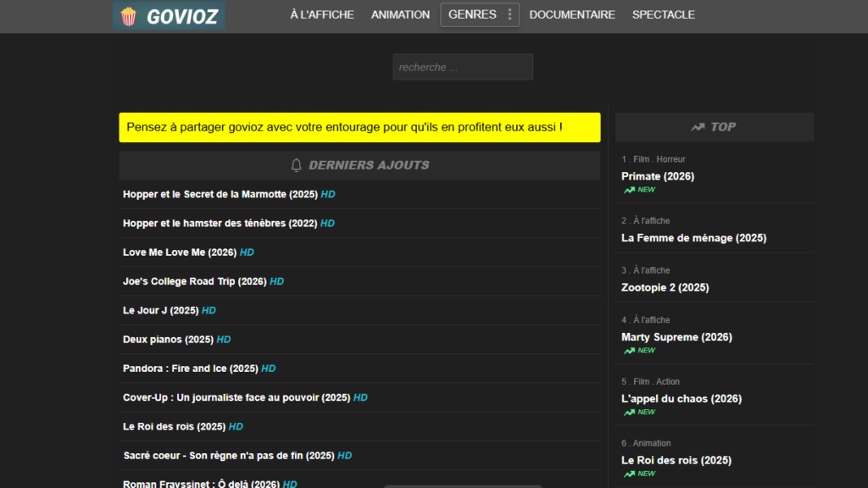The image size is (868, 488).
Task: Select SPECTACLE in the navigation bar
Action: (x=664, y=14)
